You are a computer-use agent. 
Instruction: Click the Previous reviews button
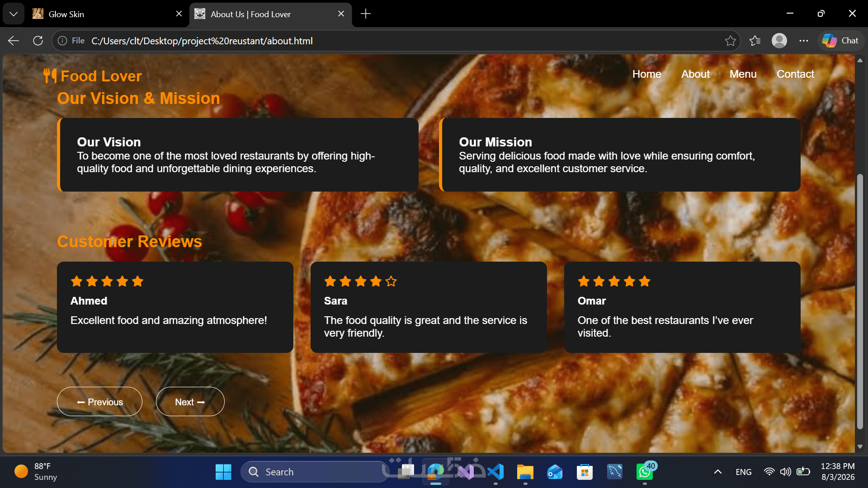pos(99,402)
